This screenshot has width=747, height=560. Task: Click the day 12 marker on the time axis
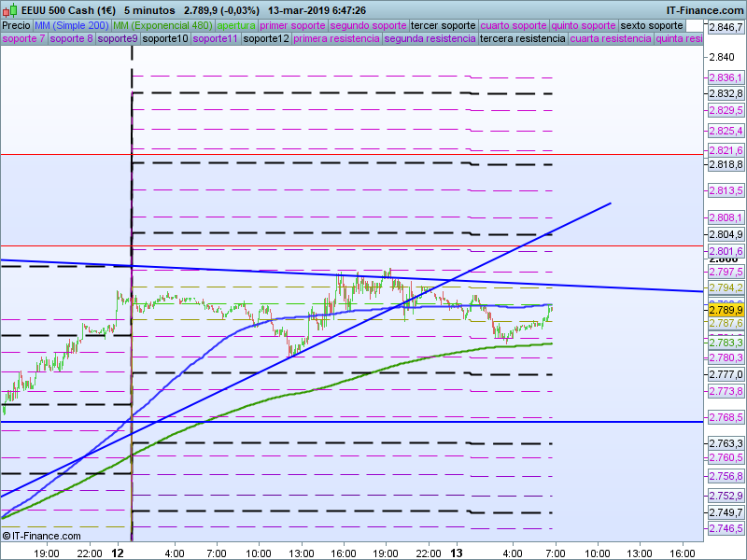point(118,553)
